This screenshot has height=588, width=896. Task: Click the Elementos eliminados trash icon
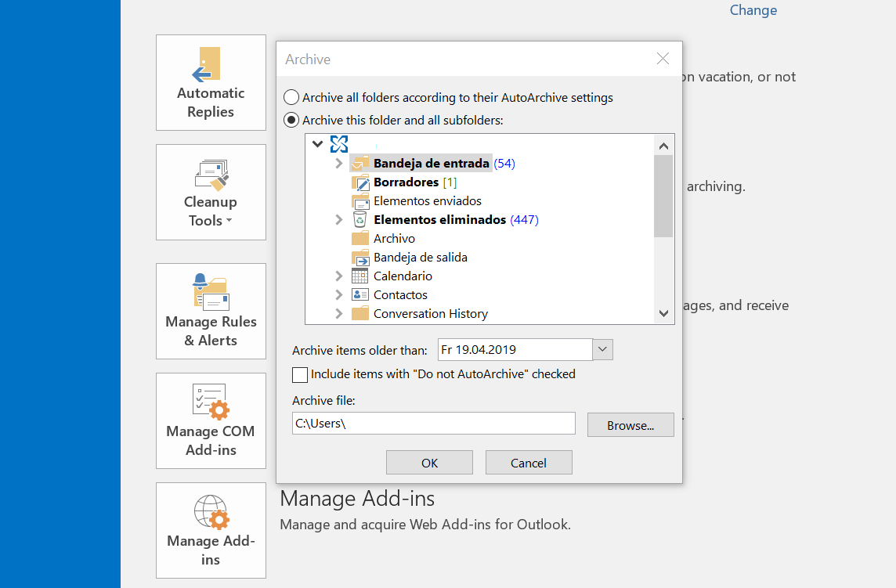[x=359, y=219]
